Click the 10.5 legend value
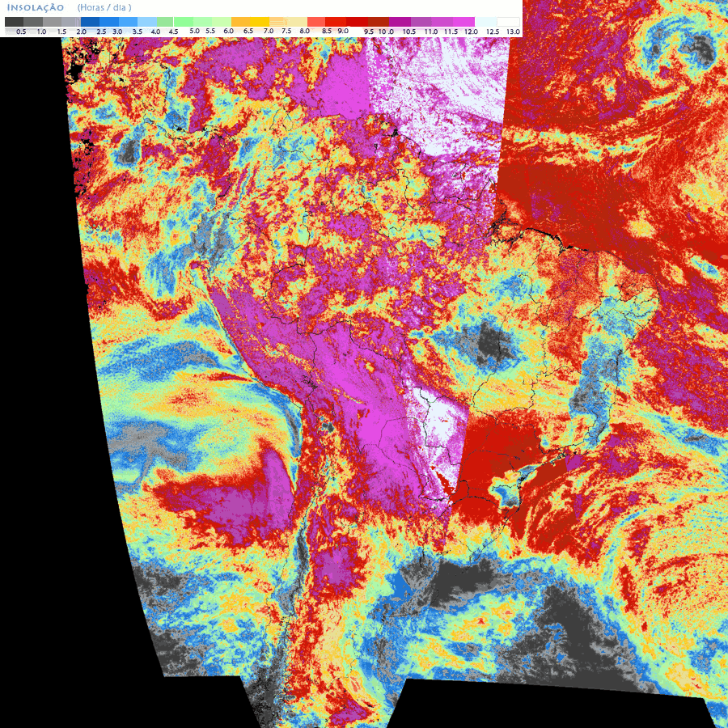The image size is (728, 728). click(409, 32)
